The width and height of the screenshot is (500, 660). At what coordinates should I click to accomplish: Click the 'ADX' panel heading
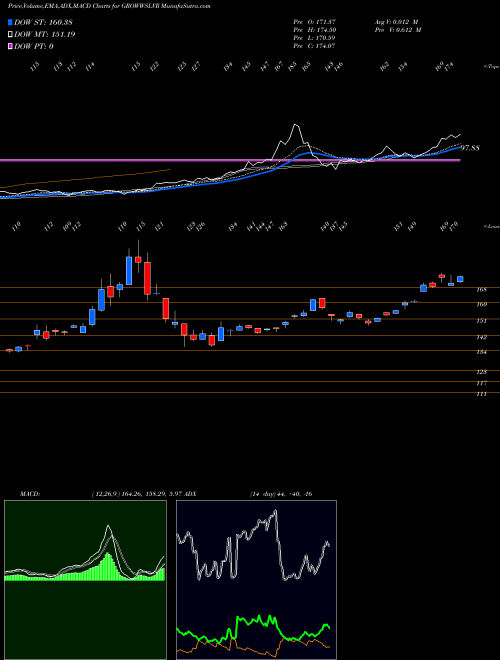190,494
